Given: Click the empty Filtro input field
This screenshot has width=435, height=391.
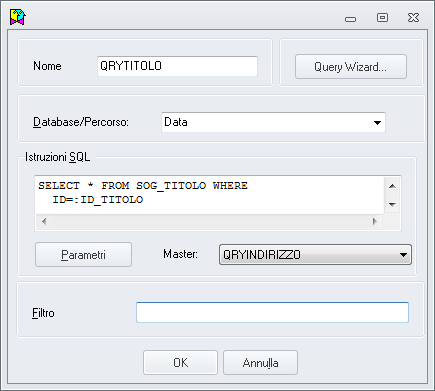Looking at the screenshot, I should pos(272,313).
